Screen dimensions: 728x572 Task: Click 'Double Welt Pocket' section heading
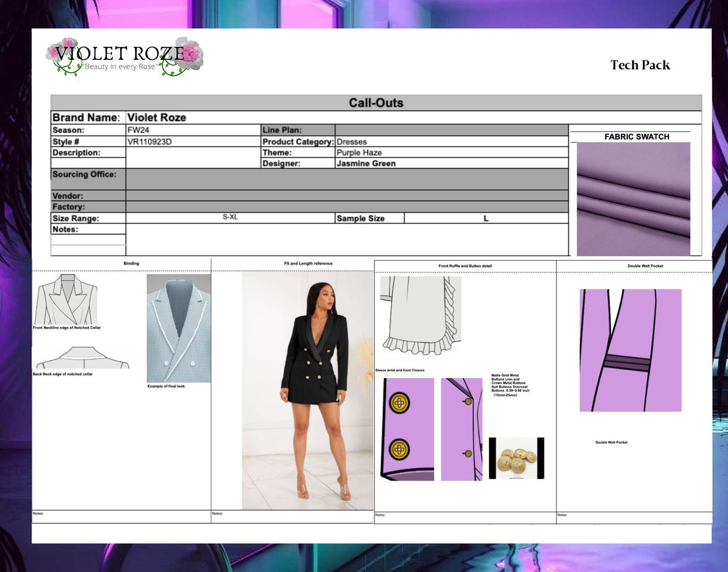(645, 266)
